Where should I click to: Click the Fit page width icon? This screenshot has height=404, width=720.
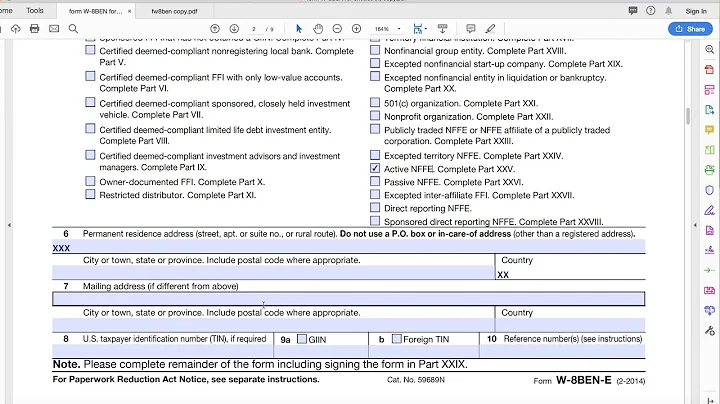418,29
